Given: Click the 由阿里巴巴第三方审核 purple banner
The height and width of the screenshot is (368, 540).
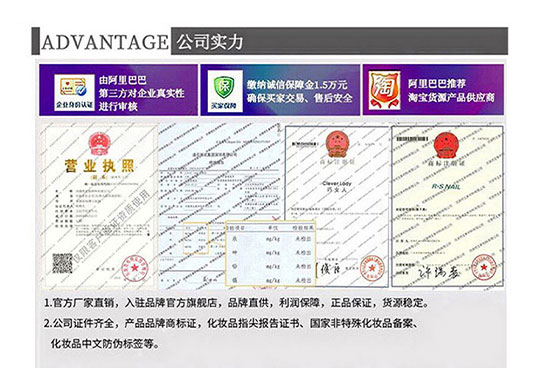Looking at the screenshot, I should pos(118,90).
